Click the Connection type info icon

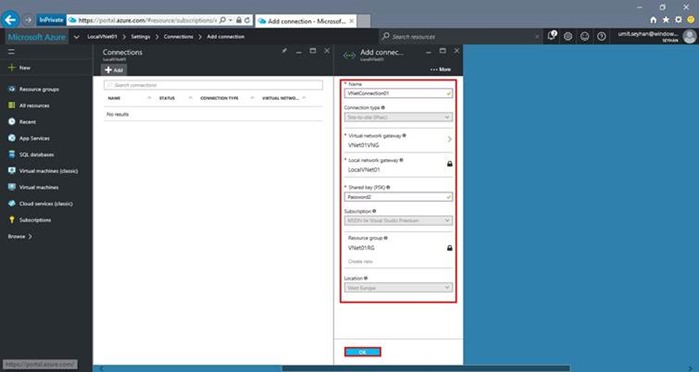(383, 107)
